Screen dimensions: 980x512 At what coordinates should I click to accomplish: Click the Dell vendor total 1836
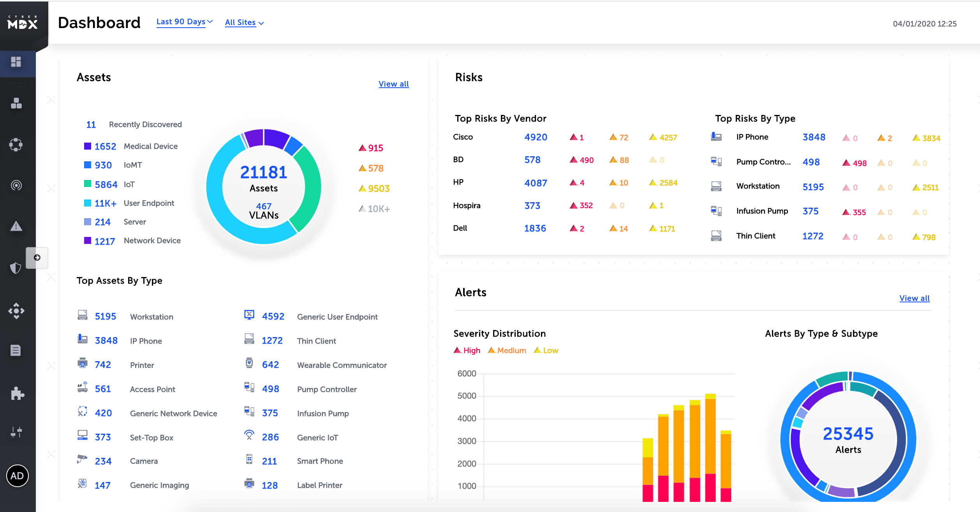click(x=535, y=228)
